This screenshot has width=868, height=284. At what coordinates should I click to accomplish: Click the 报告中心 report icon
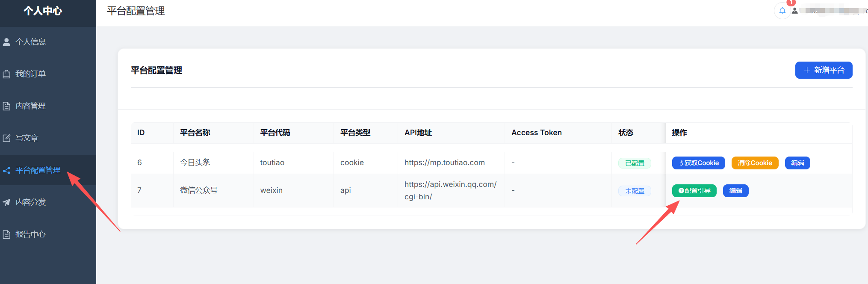pyautogui.click(x=6, y=234)
